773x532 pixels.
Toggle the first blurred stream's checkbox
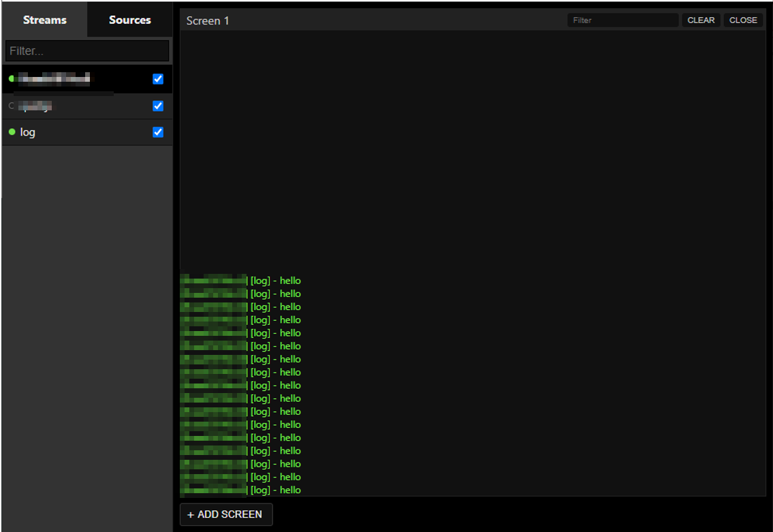[x=158, y=79]
